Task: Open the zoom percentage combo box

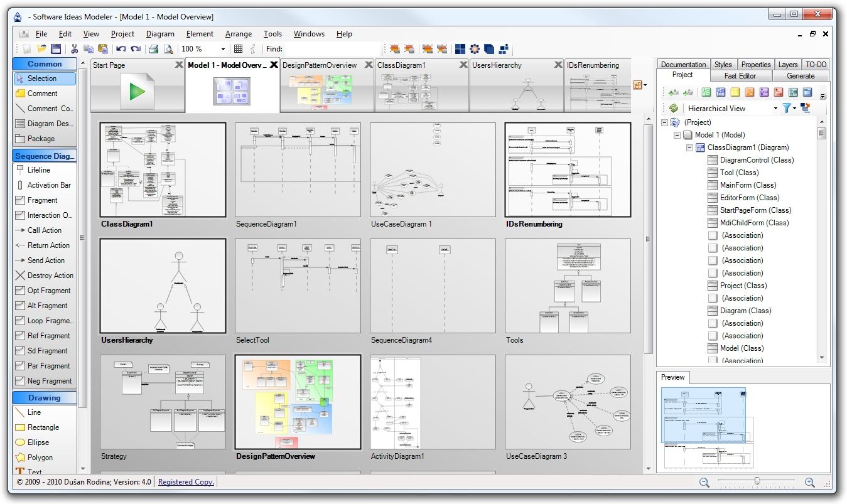Action: pos(222,48)
